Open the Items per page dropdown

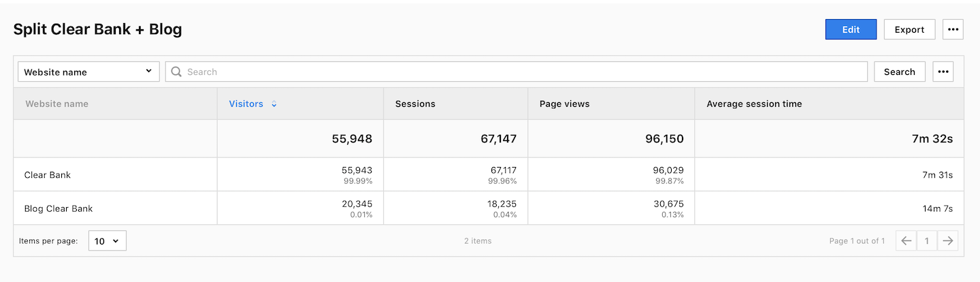click(x=108, y=240)
